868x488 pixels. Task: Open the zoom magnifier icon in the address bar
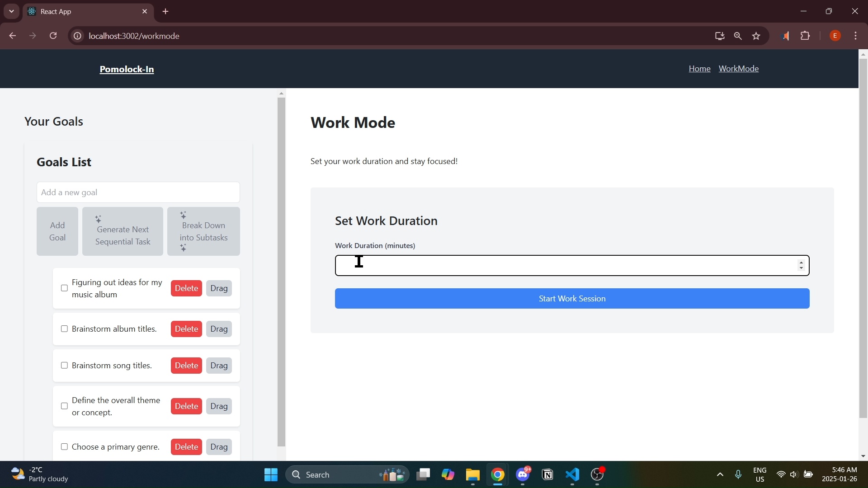pos(738,36)
